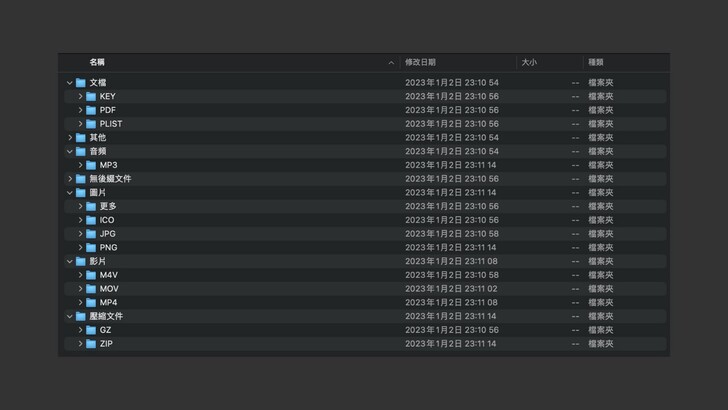Select the ZIP folder icon

point(91,344)
